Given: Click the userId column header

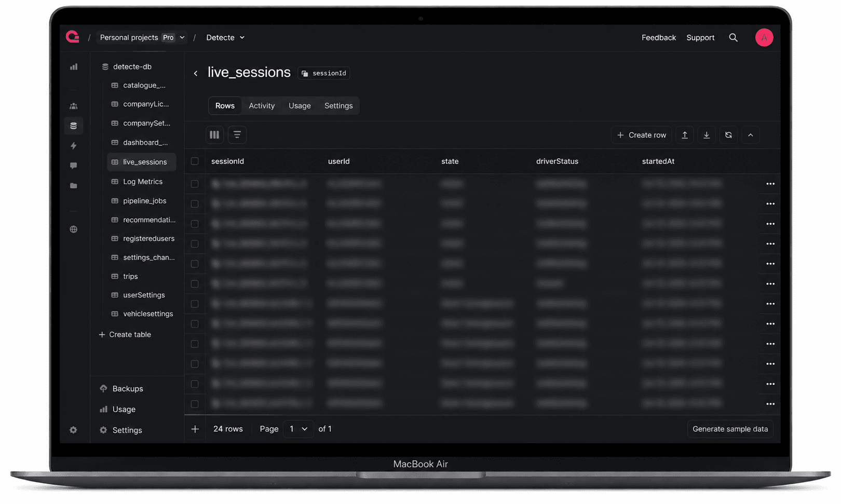Looking at the screenshot, I should (338, 161).
